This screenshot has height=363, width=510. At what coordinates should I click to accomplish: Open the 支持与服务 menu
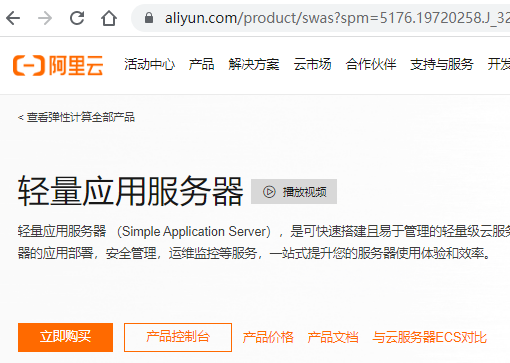click(442, 64)
